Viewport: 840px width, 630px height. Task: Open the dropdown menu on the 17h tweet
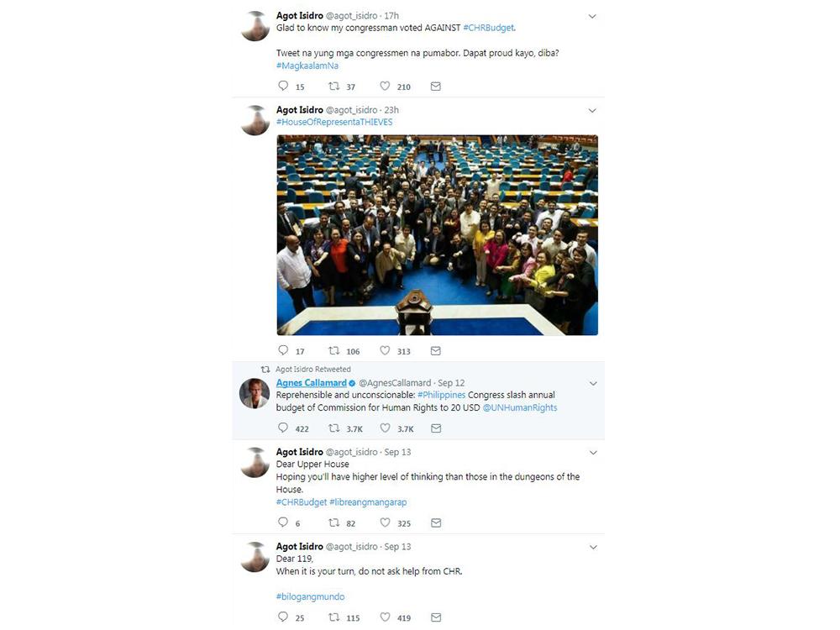click(592, 16)
